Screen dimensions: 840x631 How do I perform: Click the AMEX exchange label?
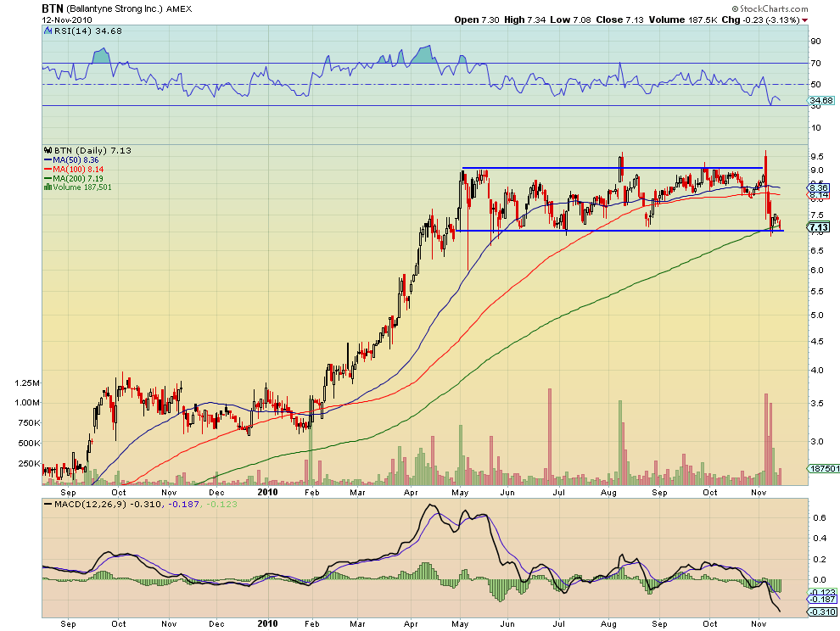click(179, 9)
